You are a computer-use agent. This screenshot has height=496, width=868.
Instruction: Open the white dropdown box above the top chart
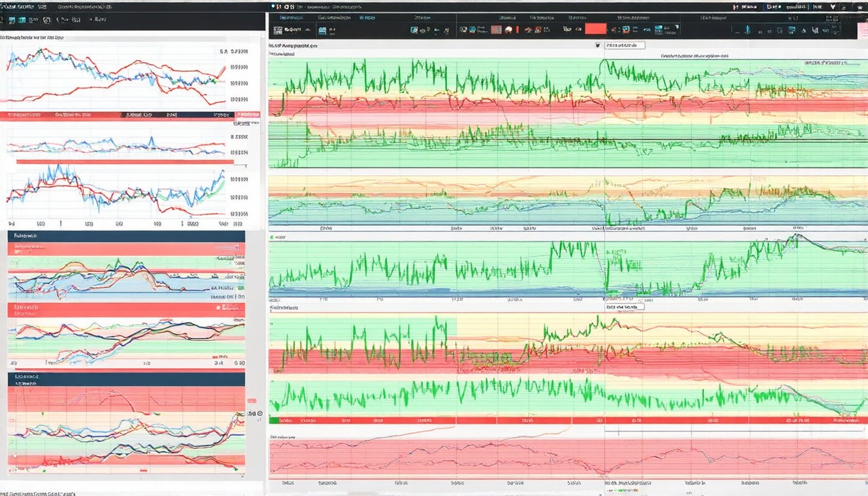[x=625, y=46]
